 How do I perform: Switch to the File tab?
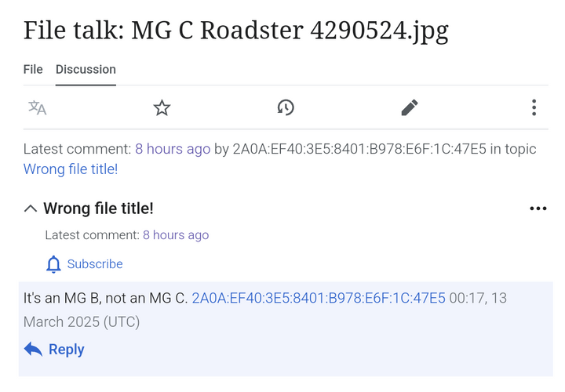[33, 69]
